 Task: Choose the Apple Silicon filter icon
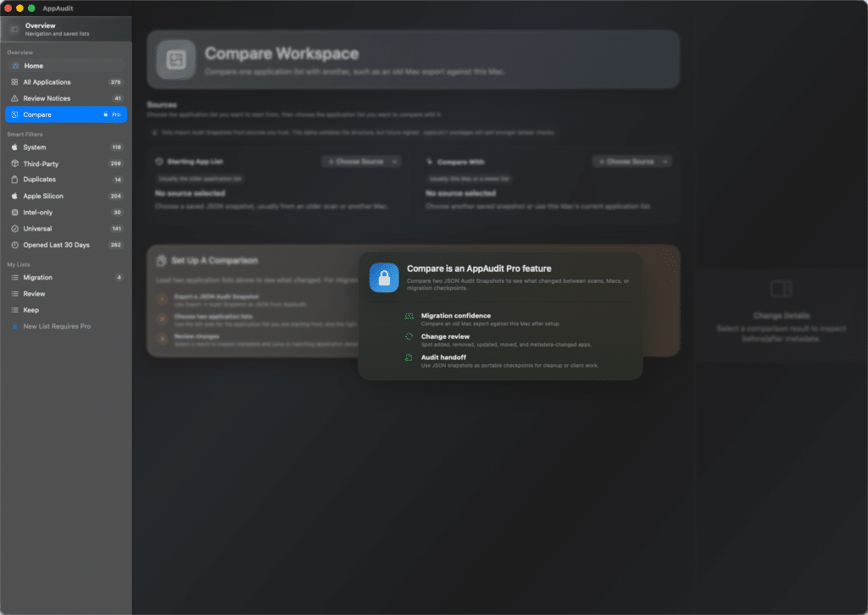click(15, 196)
